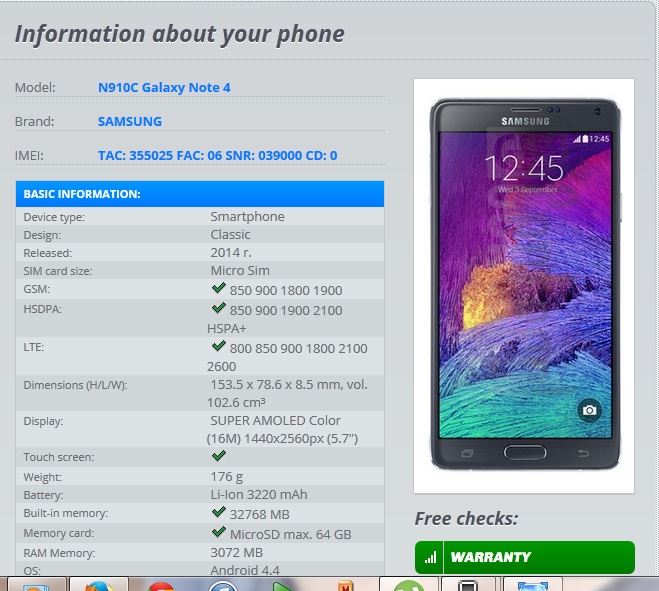Select dimensions '153.5 x 78.6 x 8.5 mm'

coord(277,385)
